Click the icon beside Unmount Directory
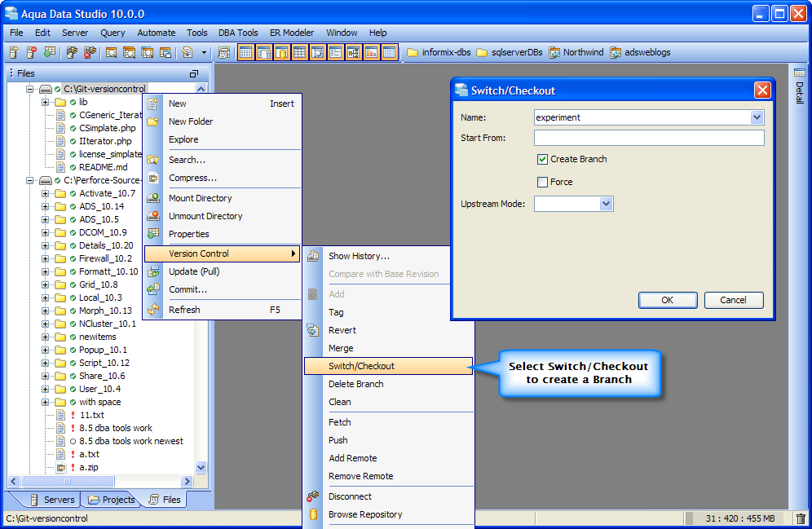Screen dimensions: 812x529 [153, 216]
